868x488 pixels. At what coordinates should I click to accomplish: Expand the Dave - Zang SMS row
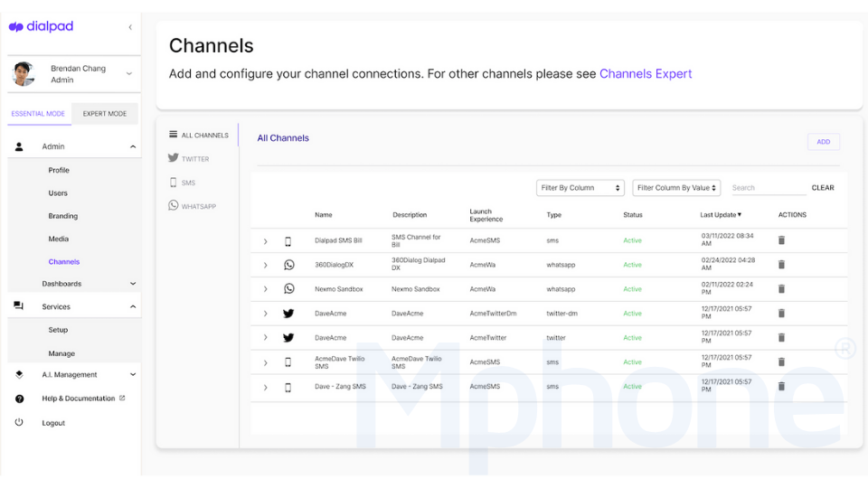[265, 388]
